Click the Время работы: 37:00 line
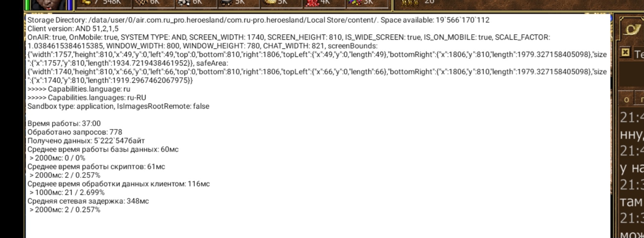The width and height of the screenshot is (644, 238). pos(64,124)
